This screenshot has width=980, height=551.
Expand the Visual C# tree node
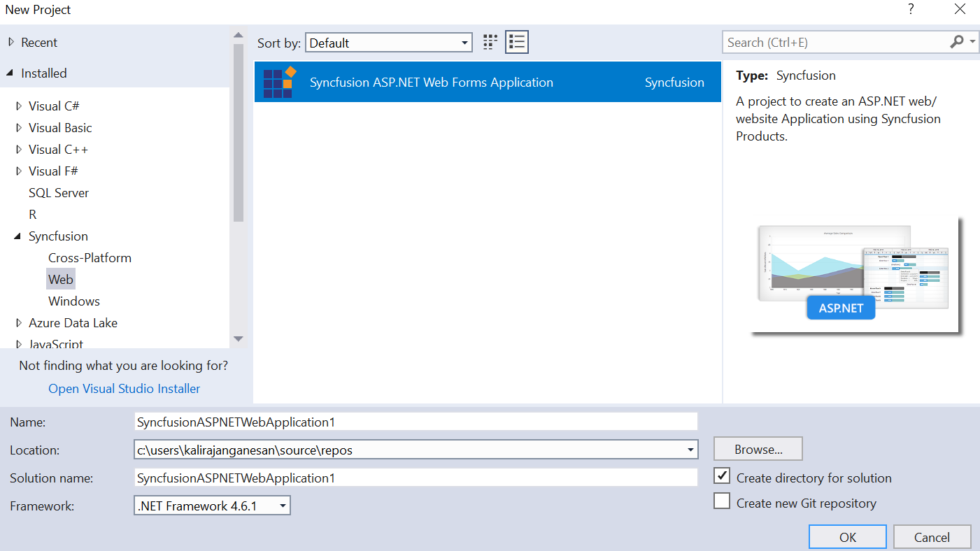point(19,106)
